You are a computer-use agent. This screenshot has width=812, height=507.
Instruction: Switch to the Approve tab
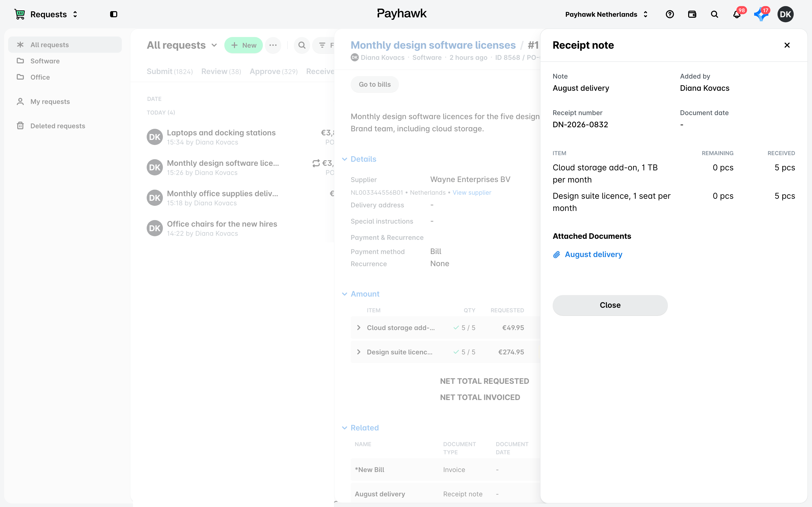tap(274, 71)
